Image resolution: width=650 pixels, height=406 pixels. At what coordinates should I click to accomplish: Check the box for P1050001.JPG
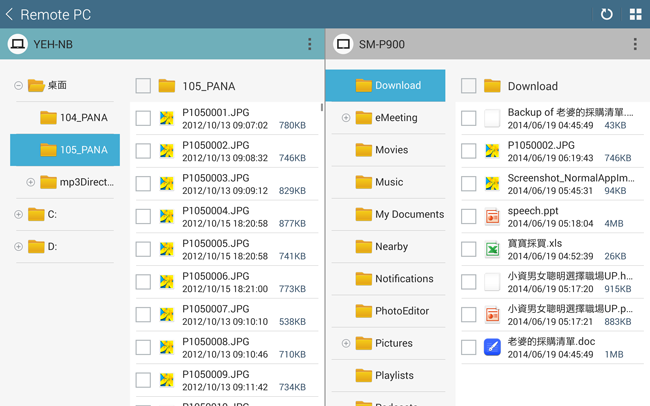pyautogui.click(x=143, y=118)
